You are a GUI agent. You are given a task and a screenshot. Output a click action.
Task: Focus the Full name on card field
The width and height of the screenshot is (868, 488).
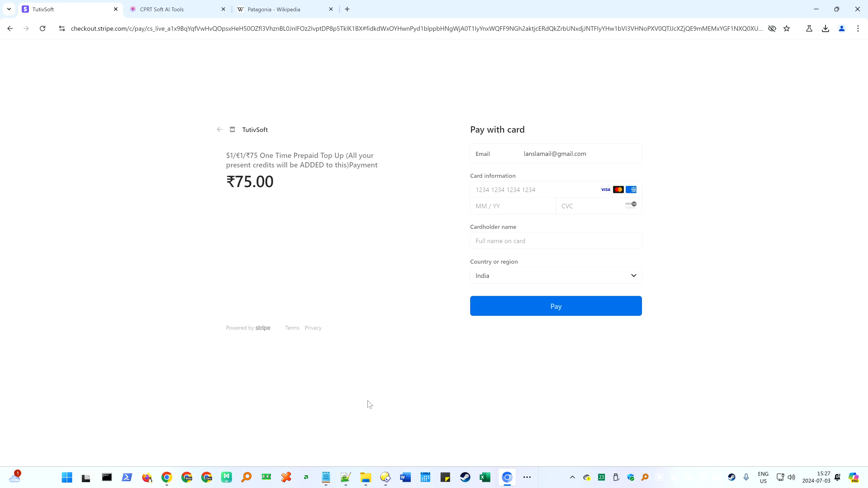[556, 241]
